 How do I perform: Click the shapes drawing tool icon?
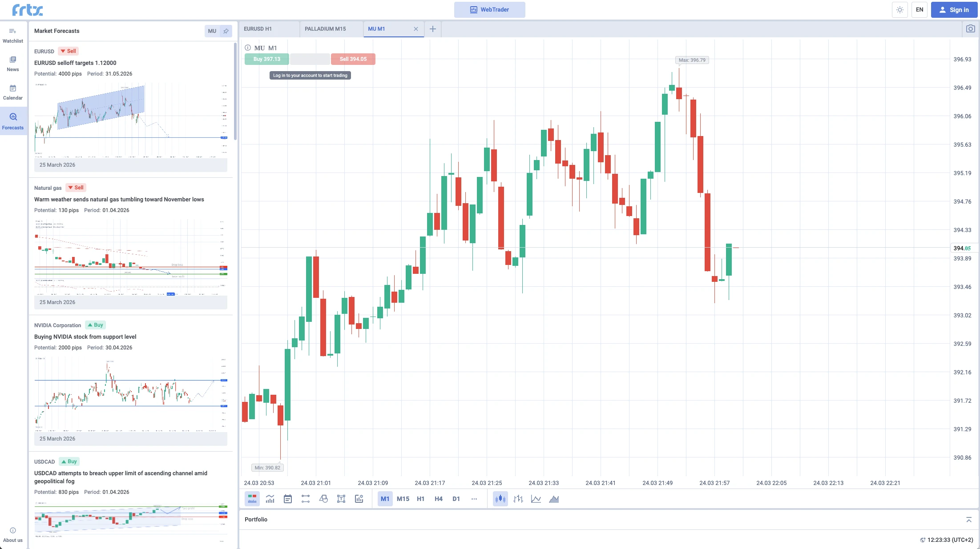tap(323, 499)
